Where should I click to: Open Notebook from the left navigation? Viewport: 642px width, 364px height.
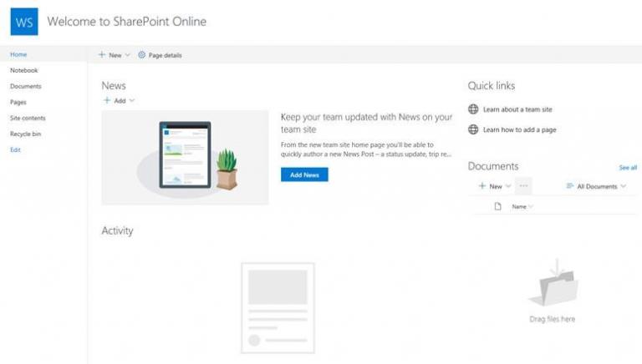pos(24,70)
